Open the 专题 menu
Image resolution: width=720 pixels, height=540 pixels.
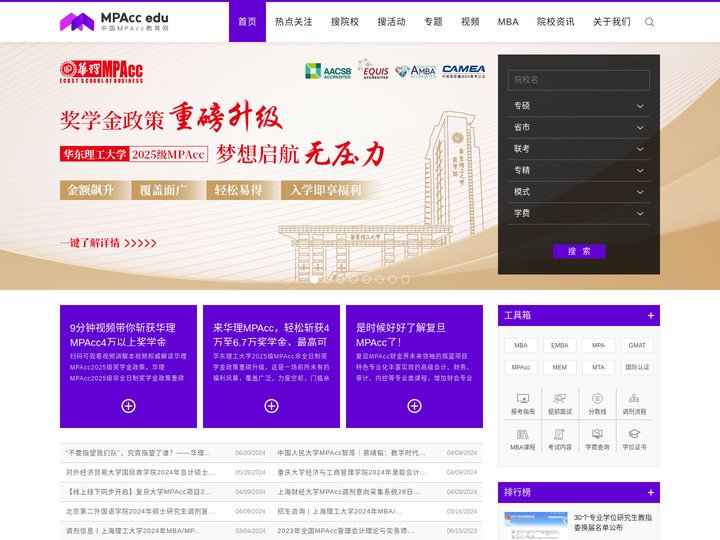click(433, 22)
